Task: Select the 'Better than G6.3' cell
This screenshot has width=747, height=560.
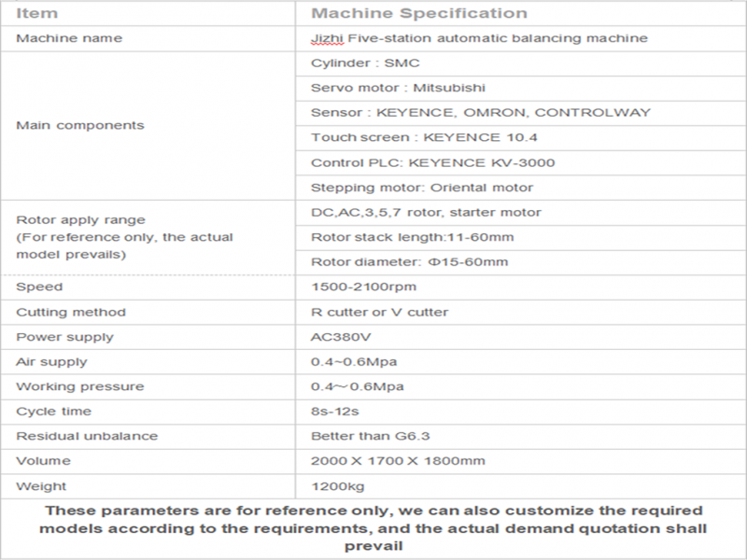Action: (x=521, y=436)
